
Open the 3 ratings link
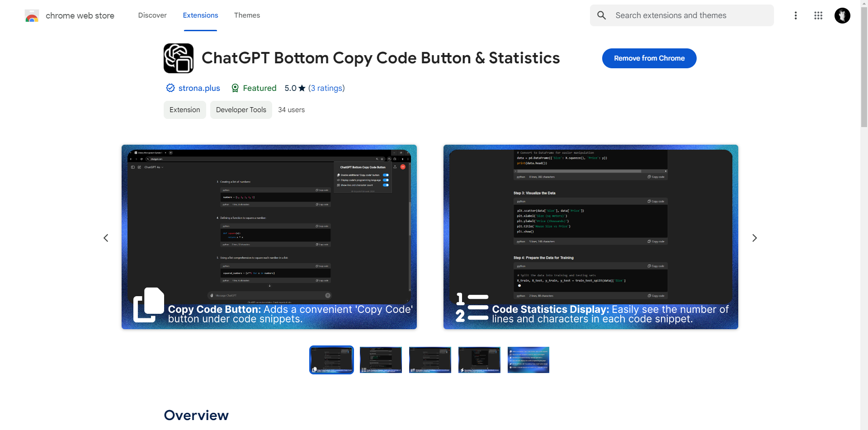tap(326, 88)
